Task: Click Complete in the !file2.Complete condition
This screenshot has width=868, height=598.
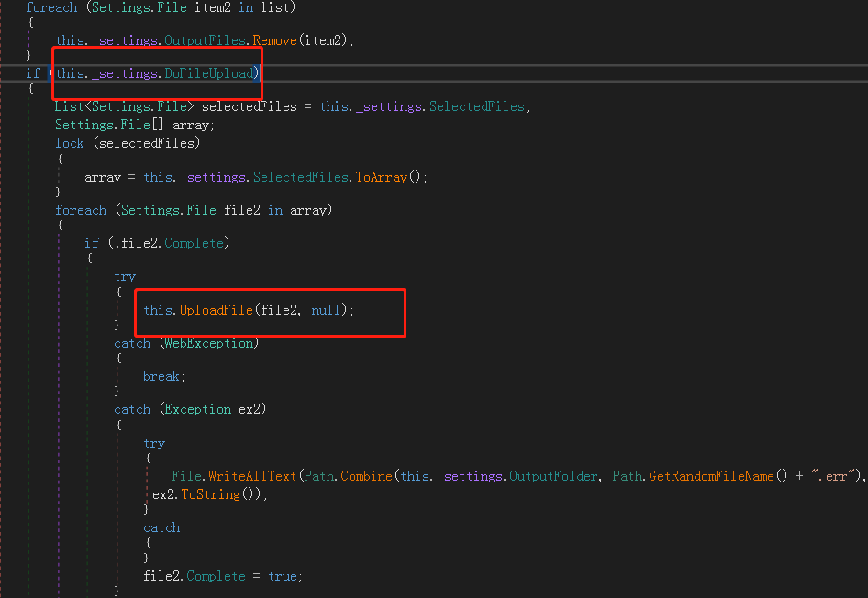Action: 194,243
